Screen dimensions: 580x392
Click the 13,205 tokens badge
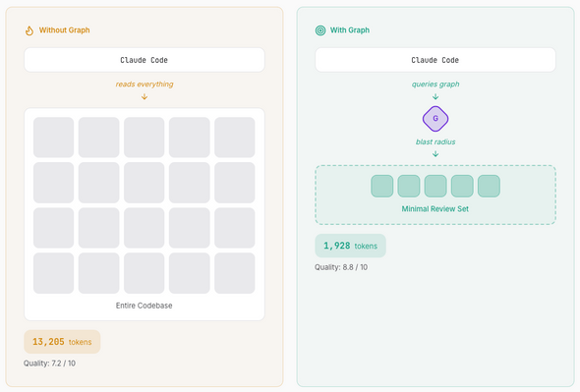(x=62, y=342)
